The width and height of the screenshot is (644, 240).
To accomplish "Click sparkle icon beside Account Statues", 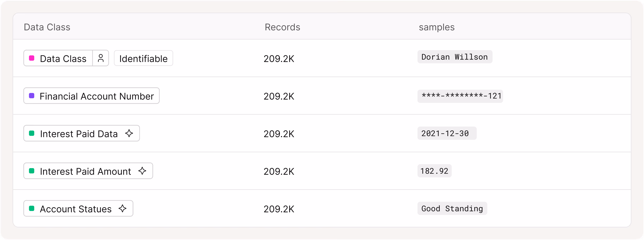I will 122,208.
